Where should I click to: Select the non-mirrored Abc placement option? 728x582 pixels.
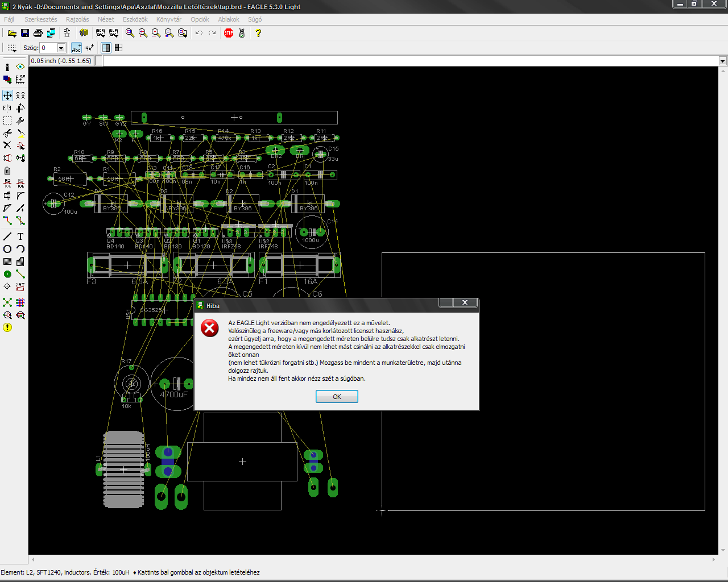[x=77, y=48]
